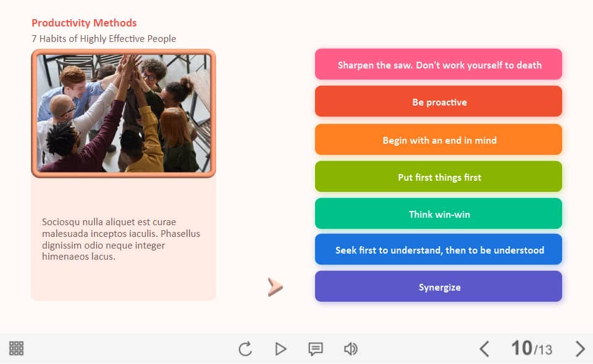Click the slide counter 10/13
The width and height of the screenshot is (593, 364).
pyautogui.click(x=531, y=349)
